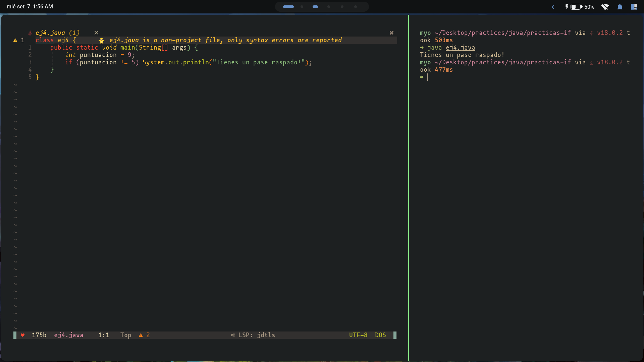This screenshot has height=362, width=644.
Task: Select the ej4.java (1) tab label
Action: click(x=57, y=33)
